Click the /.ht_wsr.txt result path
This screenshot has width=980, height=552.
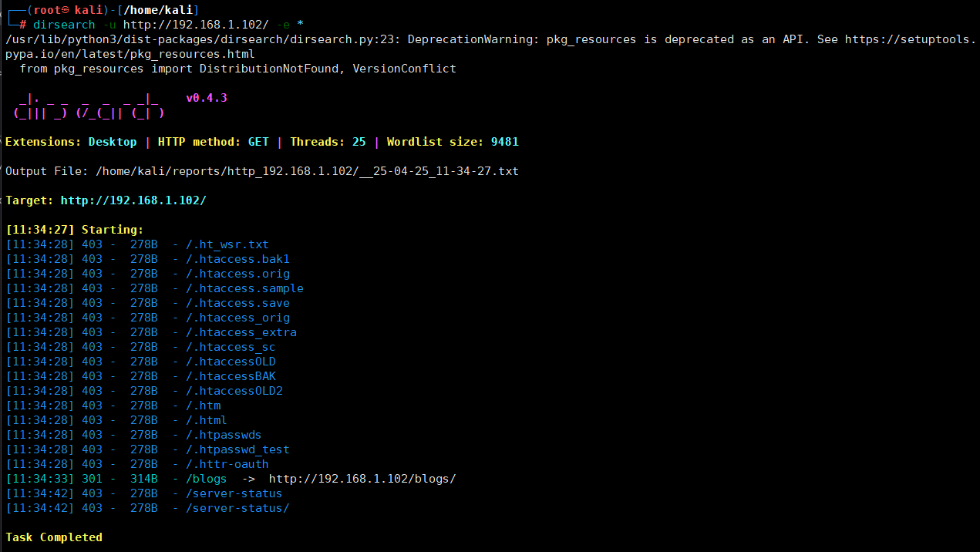coord(227,244)
